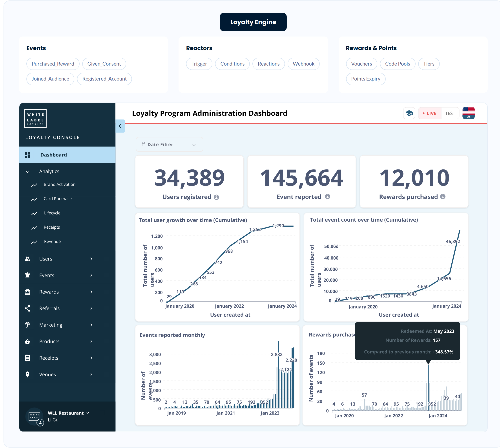Collapse the Analytics section chevron
Viewport: 500px width, 448px height.
27,172
